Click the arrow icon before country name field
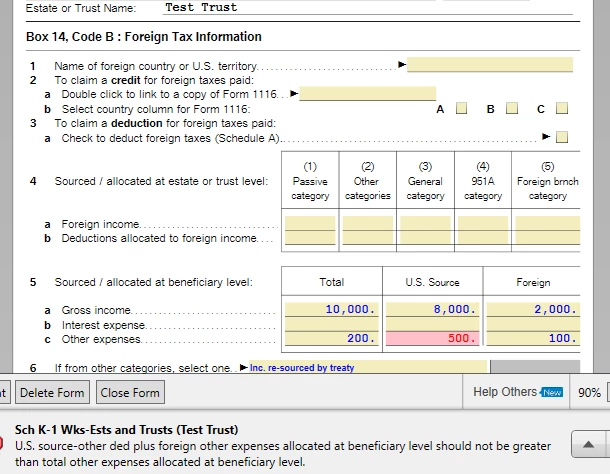610x474 pixels. [402, 65]
